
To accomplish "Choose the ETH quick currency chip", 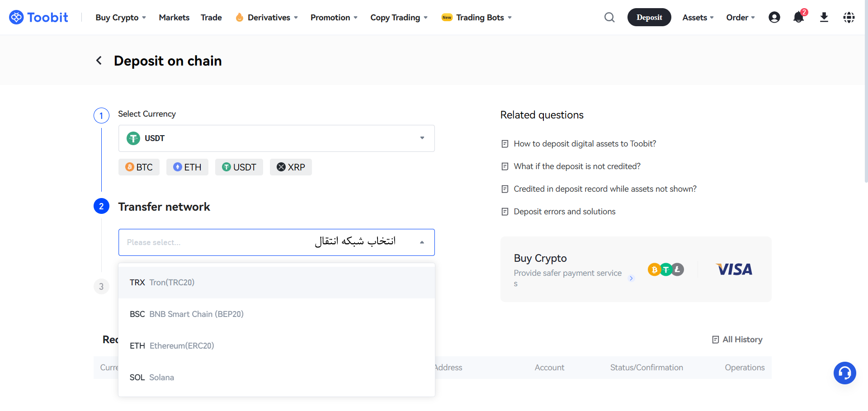I will [x=187, y=167].
